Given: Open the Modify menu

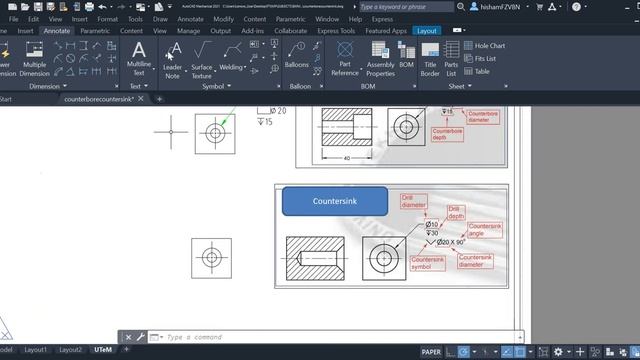Looking at the screenshot, I should pos(223,19).
